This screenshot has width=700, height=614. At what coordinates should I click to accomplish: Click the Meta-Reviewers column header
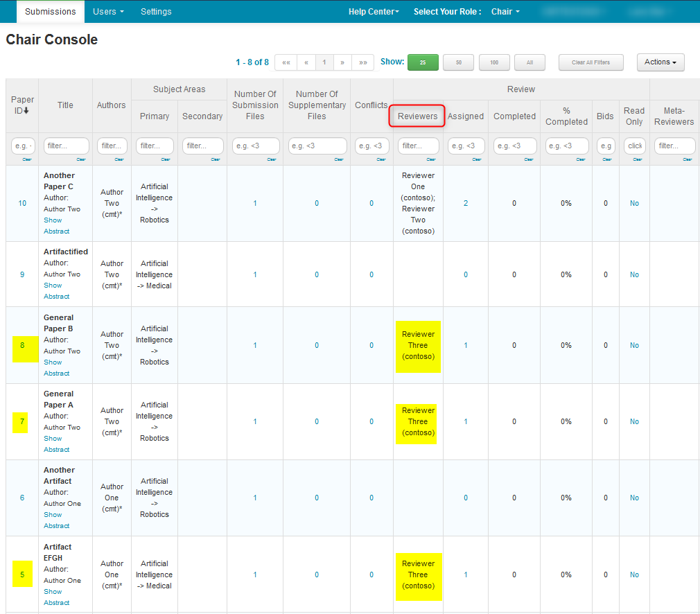click(674, 116)
